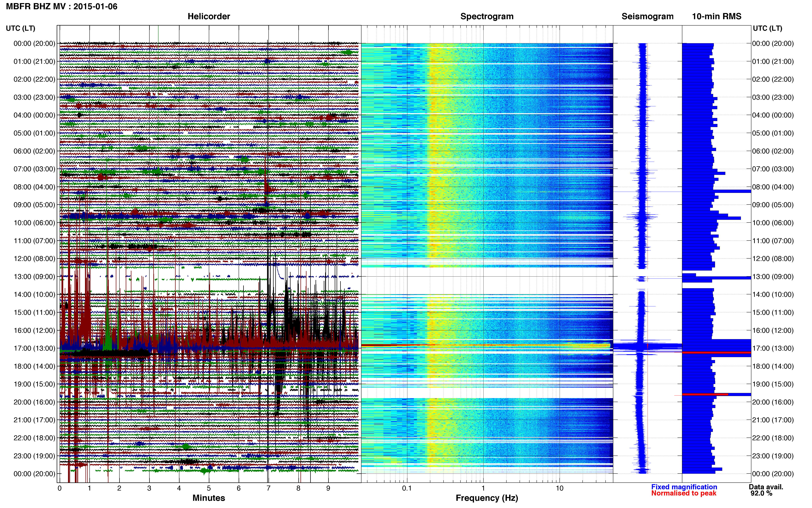
Task: Click the red RMS bar near 19:30
Action: 705,395
